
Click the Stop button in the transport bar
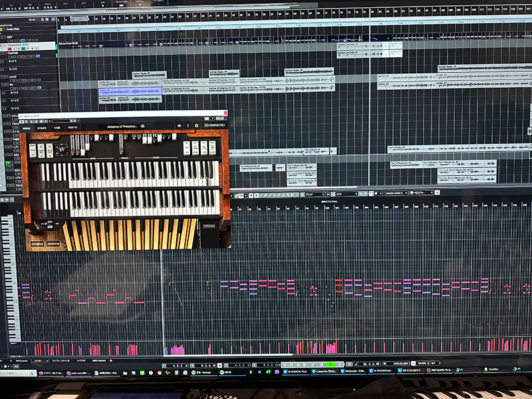tap(321, 364)
